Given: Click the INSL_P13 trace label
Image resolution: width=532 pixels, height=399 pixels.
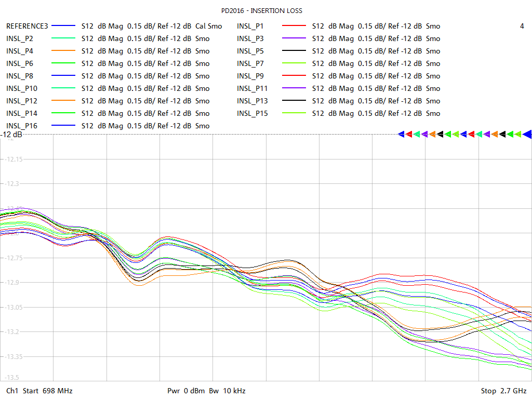Looking at the screenshot, I should pyautogui.click(x=252, y=101).
